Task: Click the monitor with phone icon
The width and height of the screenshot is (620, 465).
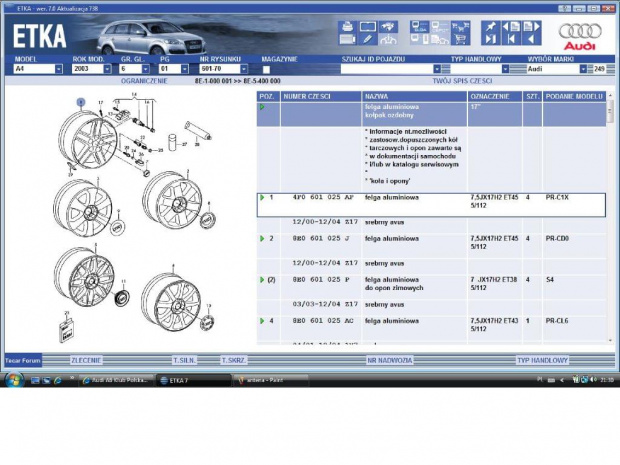Action: click(x=420, y=39)
